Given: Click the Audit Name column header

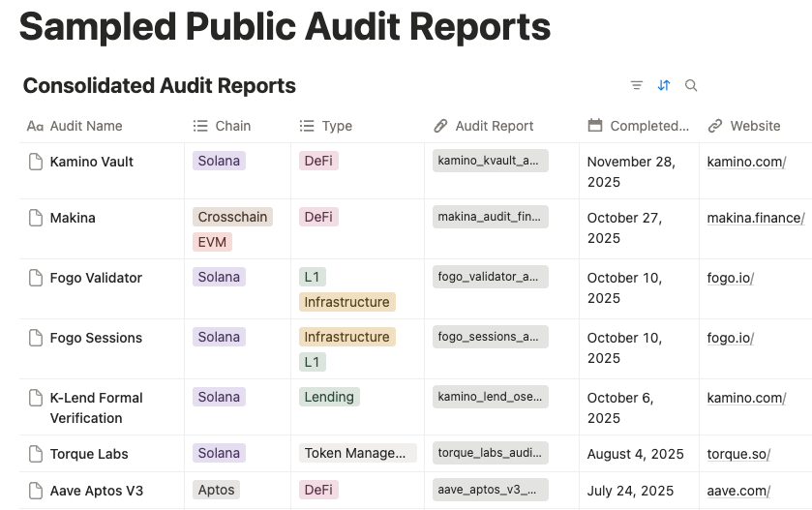Looking at the screenshot, I should click(x=75, y=126).
